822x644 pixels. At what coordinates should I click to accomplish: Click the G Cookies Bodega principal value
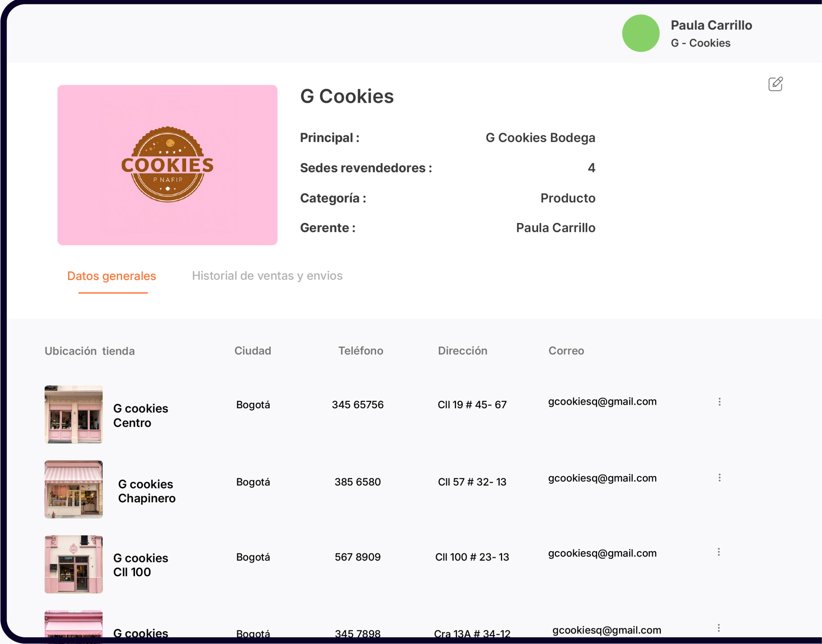pos(540,137)
